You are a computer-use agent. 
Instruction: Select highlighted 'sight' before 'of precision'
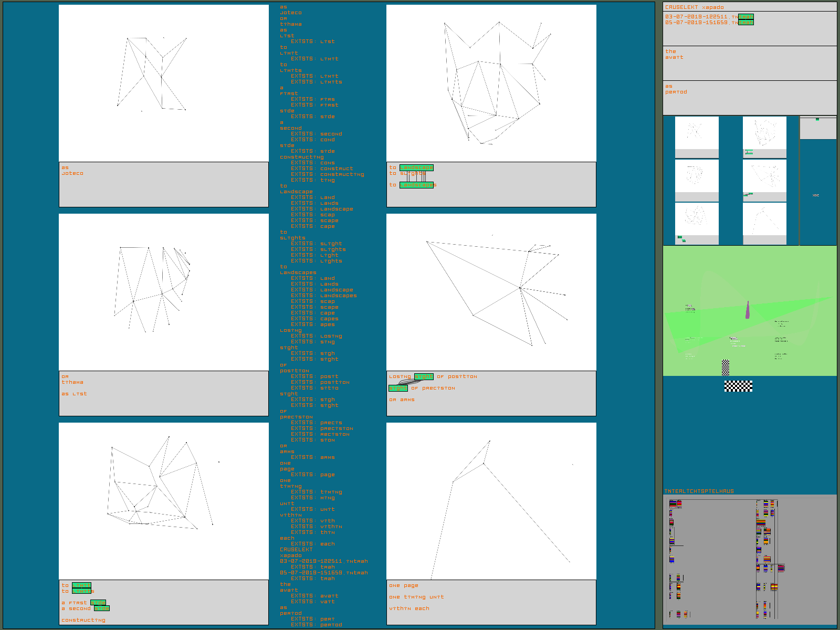coord(398,388)
